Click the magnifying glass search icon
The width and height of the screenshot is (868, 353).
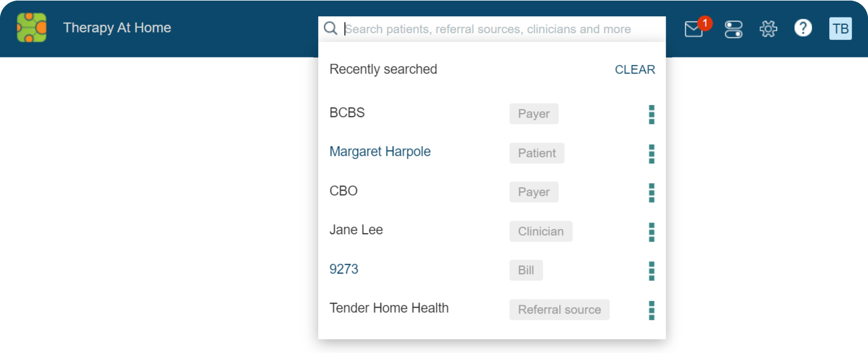coord(330,28)
